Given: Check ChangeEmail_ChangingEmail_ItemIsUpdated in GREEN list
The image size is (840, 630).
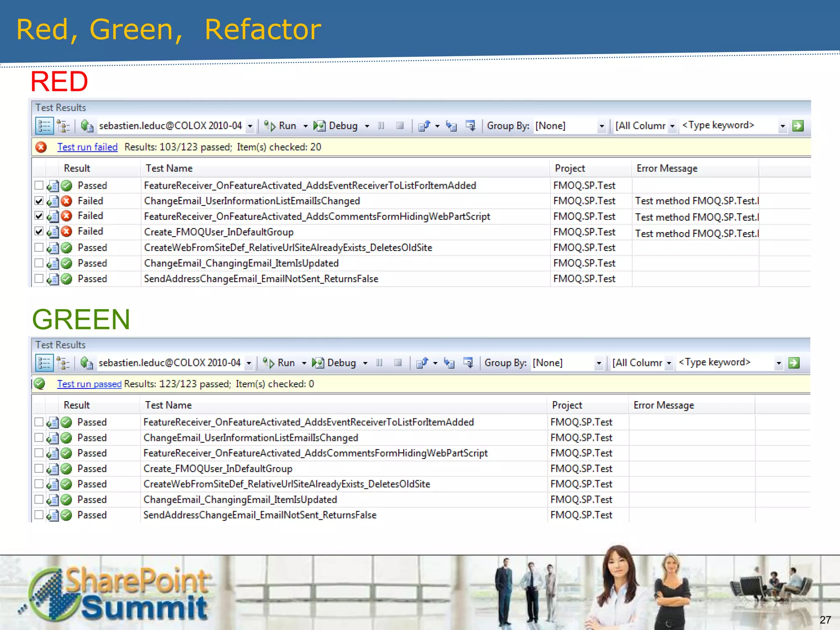Looking at the screenshot, I should point(39,500).
